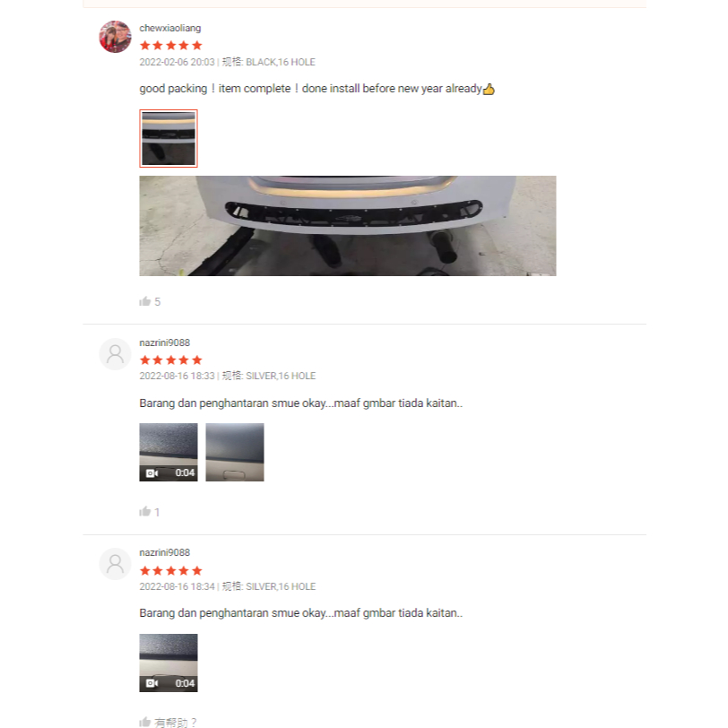Click the review text about good packing

tap(317, 89)
